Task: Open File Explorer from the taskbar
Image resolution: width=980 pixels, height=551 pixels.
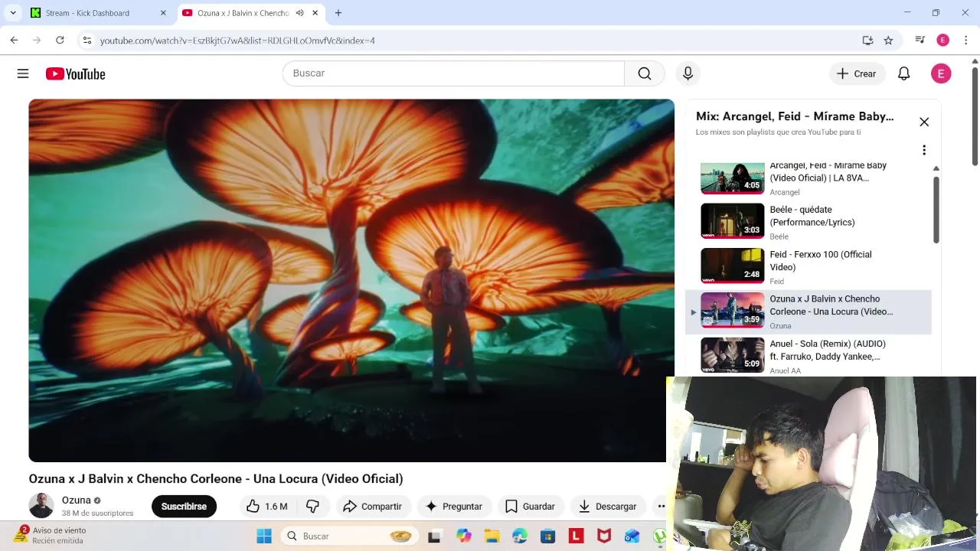Action: coord(491,536)
